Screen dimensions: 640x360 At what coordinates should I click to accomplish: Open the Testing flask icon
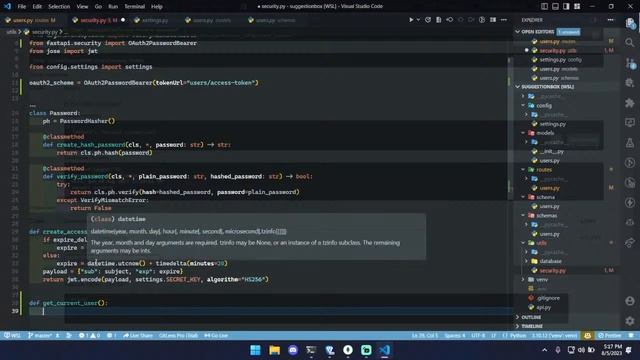[630, 142]
